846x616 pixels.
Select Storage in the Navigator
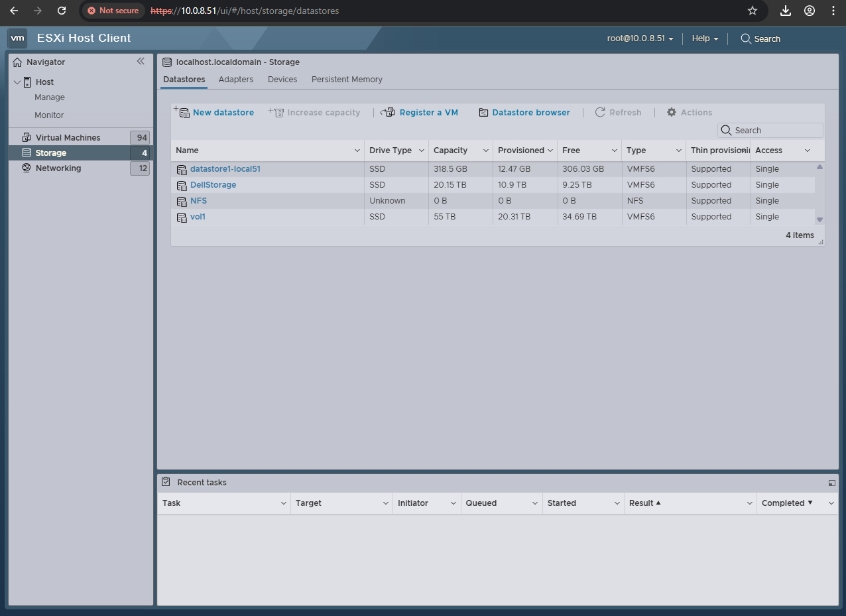coord(51,153)
